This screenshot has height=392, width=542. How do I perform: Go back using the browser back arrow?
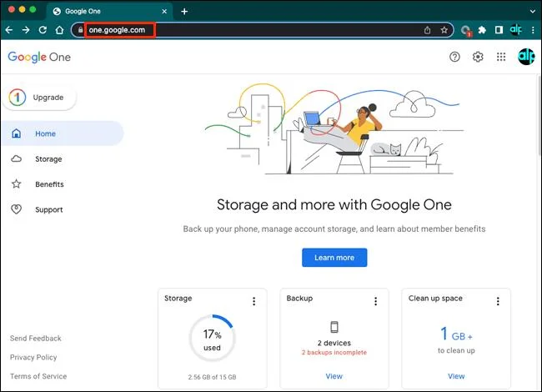[x=9, y=30]
